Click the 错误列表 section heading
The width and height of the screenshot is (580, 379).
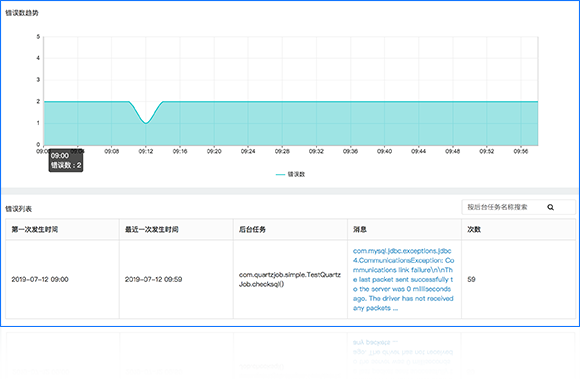pyautogui.click(x=18, y=209)
